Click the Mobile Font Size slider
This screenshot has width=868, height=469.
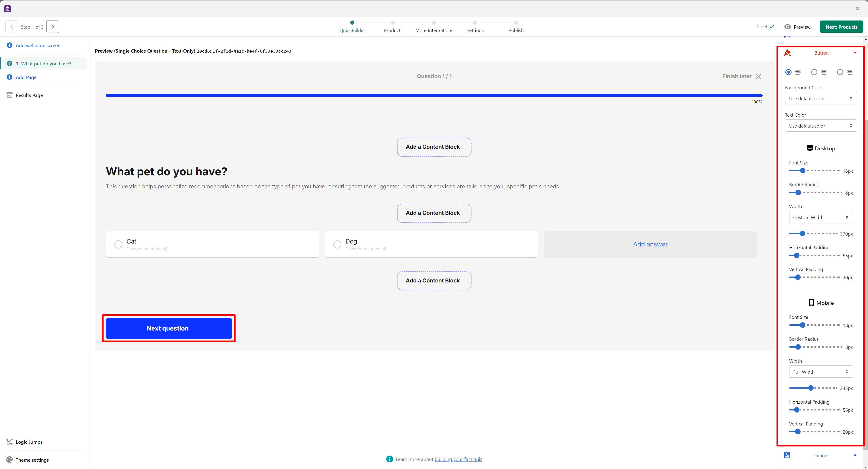point(815,325)
